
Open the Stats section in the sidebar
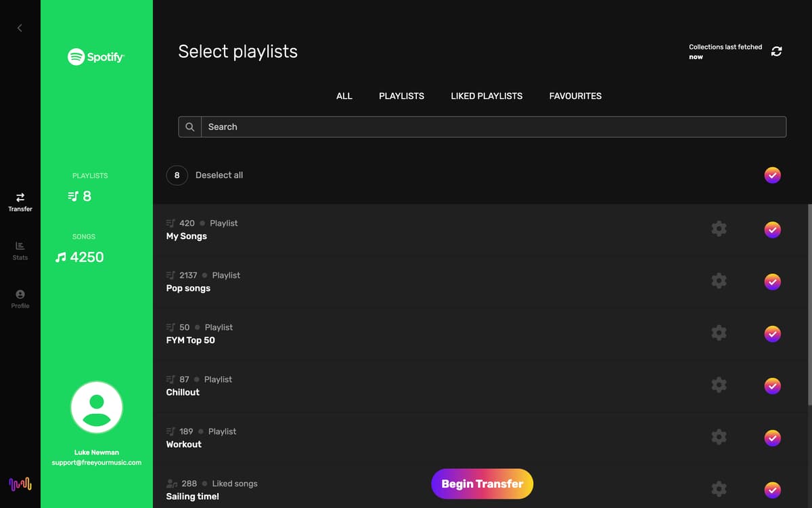(x=20, y=250)
